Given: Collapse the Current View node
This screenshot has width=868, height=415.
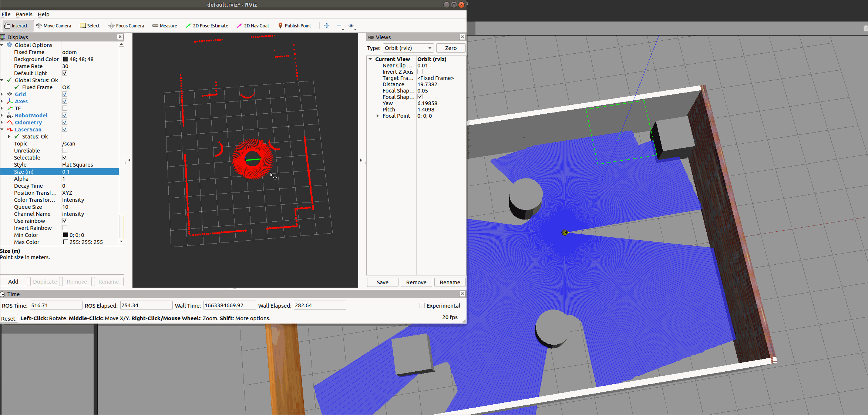Looking at the screenshot, I should [370, 59].
